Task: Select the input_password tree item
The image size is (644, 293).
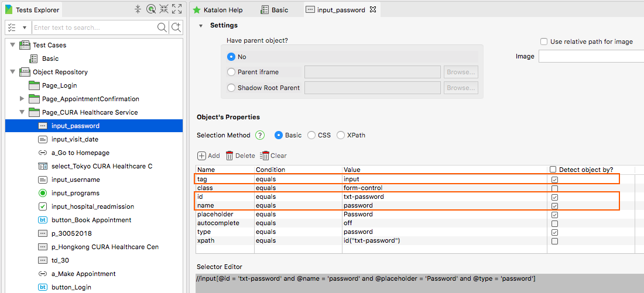Action: coord(94,126)
